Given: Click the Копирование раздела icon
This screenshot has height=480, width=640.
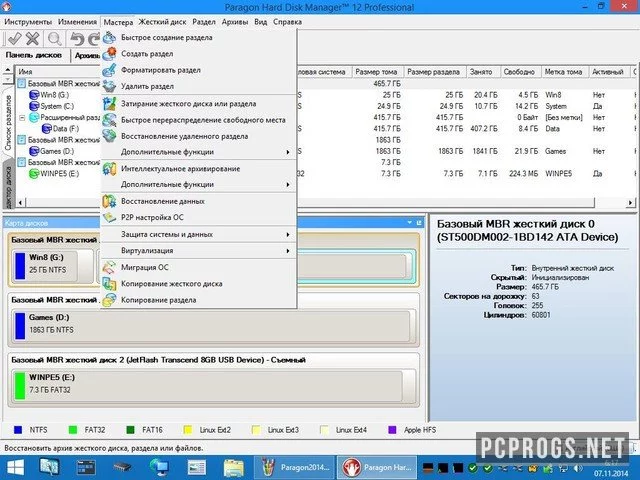Looking at the screenshot, I should coord(109,300).
